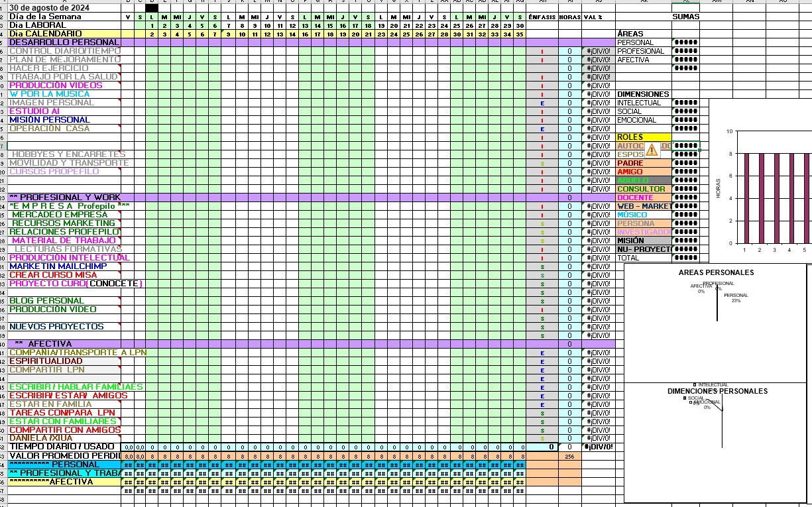The height and width of the screenshot is (507, 812).
Task: Select the 'BLOG PERSONAL' cell
Action: 46,301
